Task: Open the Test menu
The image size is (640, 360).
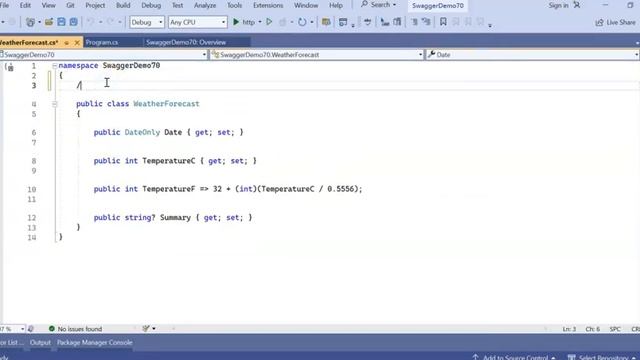Action: [177, 5]
